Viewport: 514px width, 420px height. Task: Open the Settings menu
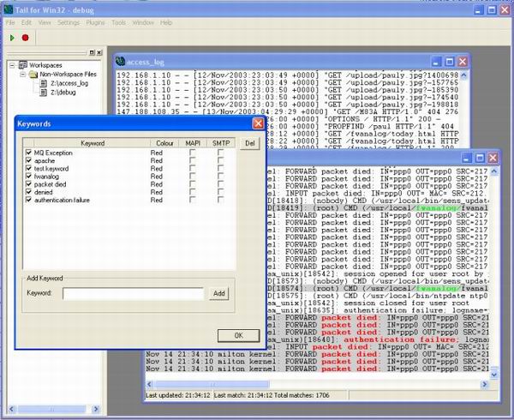point(69,22)
